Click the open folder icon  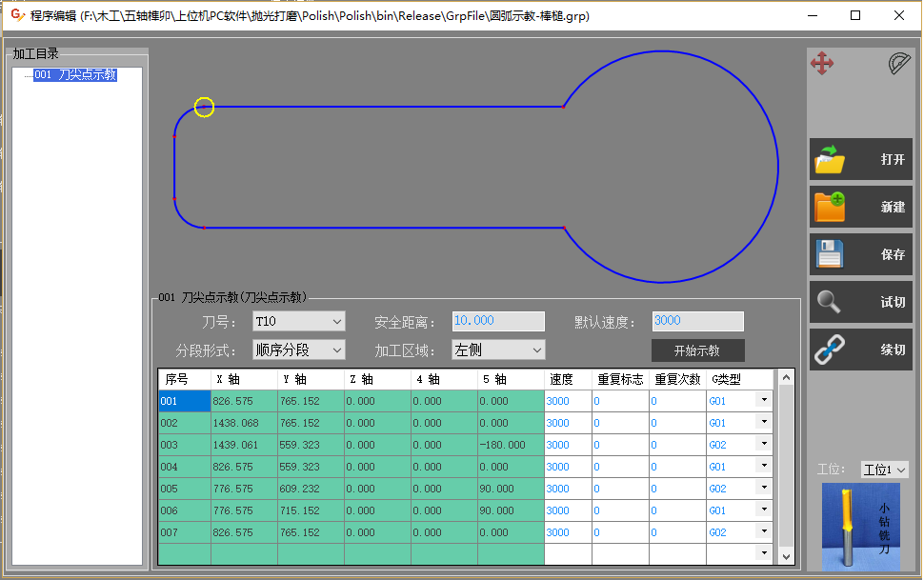(830, 160)
